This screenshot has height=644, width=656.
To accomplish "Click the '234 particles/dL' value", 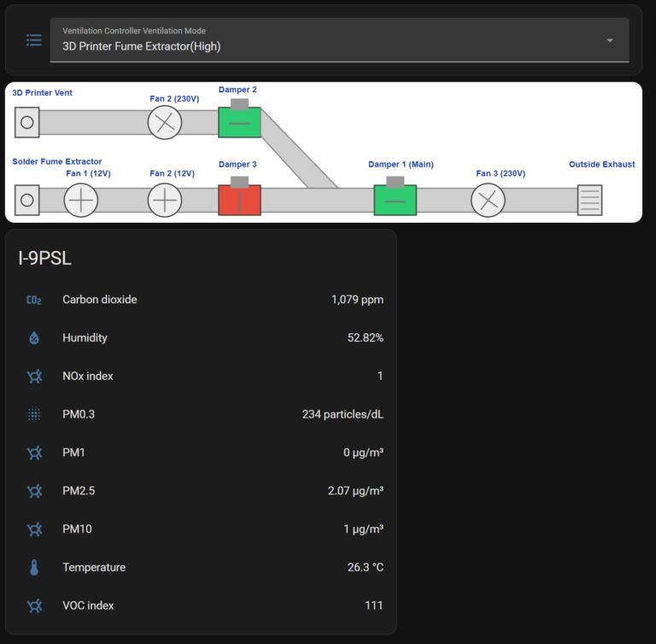I will (x=343, y=414).
